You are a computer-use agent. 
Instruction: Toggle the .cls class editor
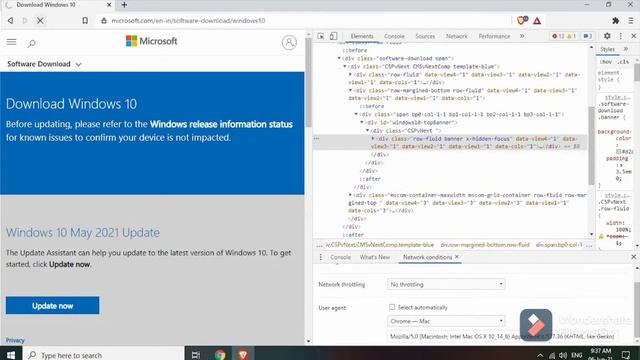tap(623, 62)
